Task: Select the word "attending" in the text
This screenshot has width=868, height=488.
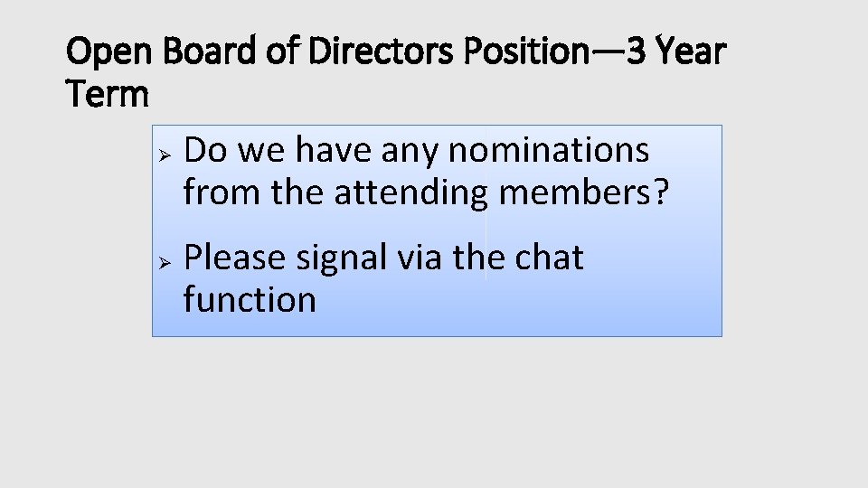Action: point(410,192)
